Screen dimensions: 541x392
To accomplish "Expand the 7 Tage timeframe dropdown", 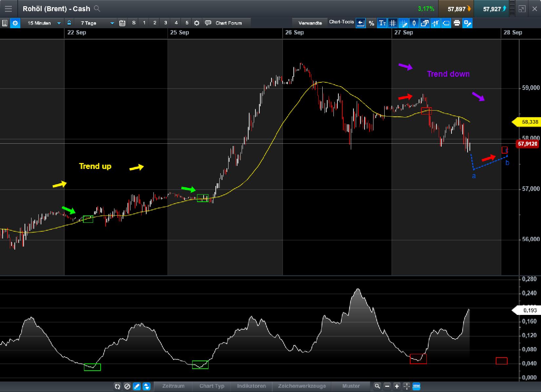I will click(95, 23).
